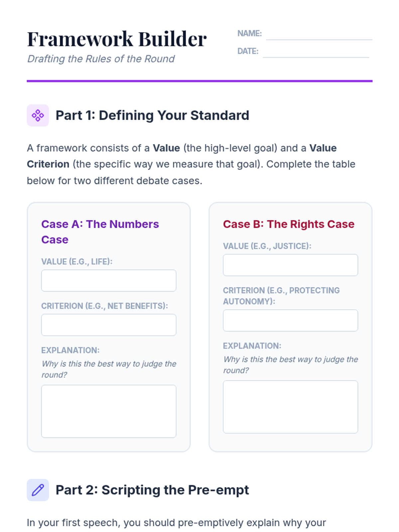Click the Criterion (e.g., Net Benefits) label
Viewport: 399px width, 532px height.
[x=104, y=306]
